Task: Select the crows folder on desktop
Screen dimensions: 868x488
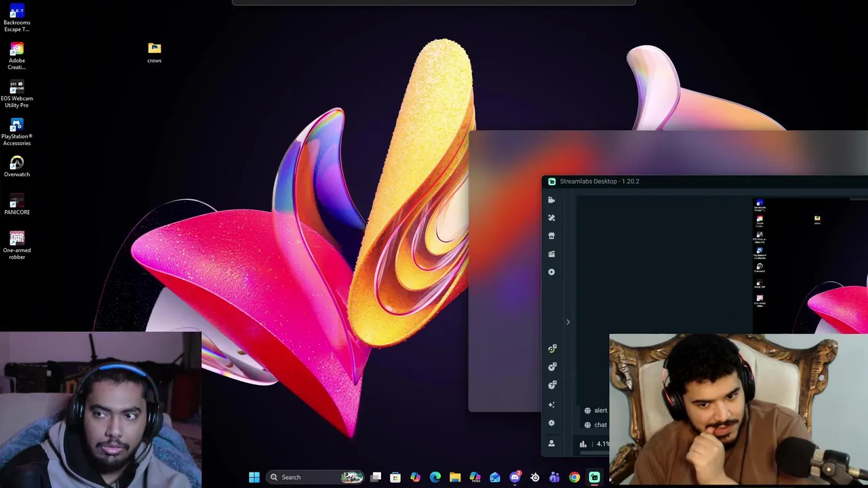Action: coord(155,52)
